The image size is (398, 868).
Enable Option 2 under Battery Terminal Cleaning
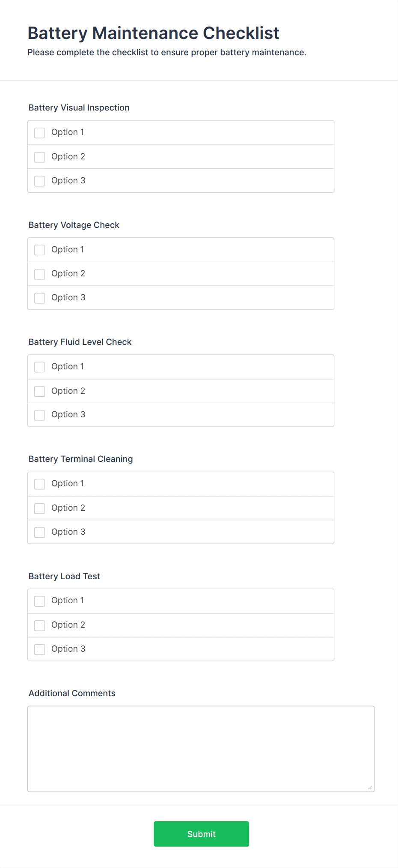pyautogui.click(x=40, y=509)
